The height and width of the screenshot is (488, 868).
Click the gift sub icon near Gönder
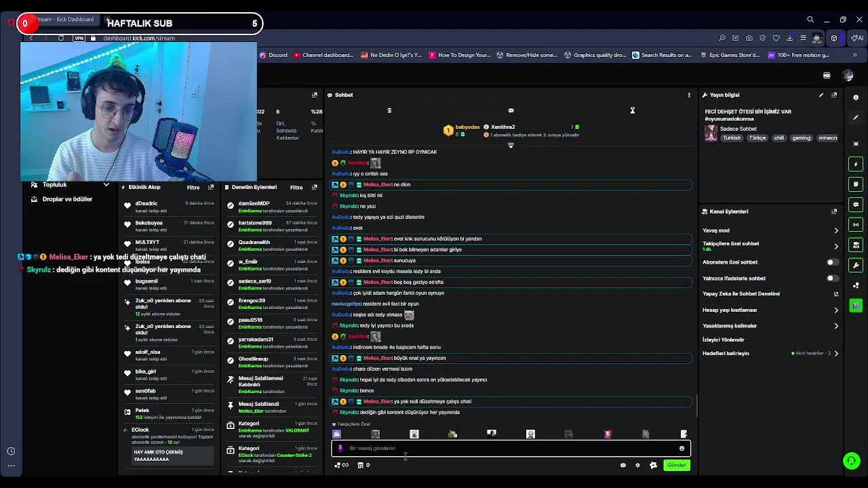point(653,465)
